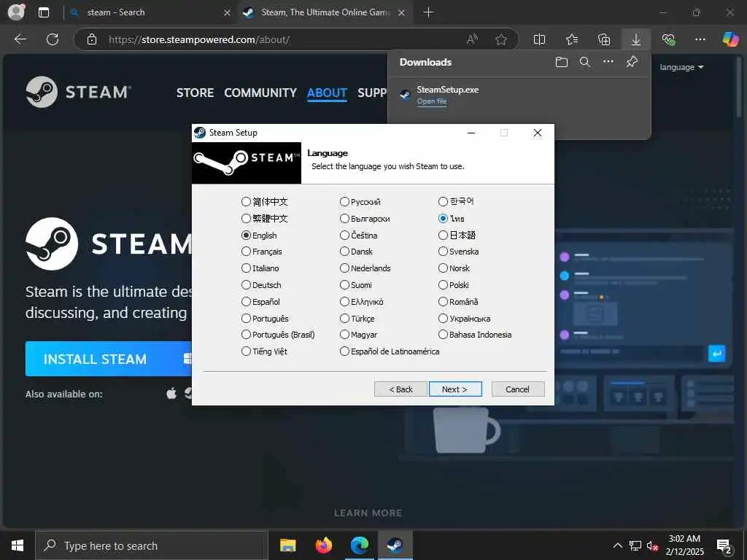Close the 'steam - Search' tab
The height and width of the screenshot is (560, 747).
(228, 13)
